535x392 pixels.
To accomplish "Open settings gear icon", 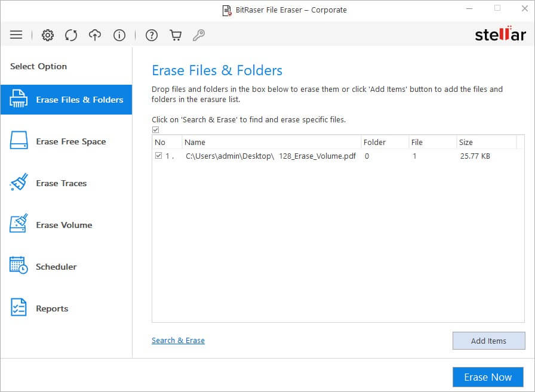I will click(47, 35).
